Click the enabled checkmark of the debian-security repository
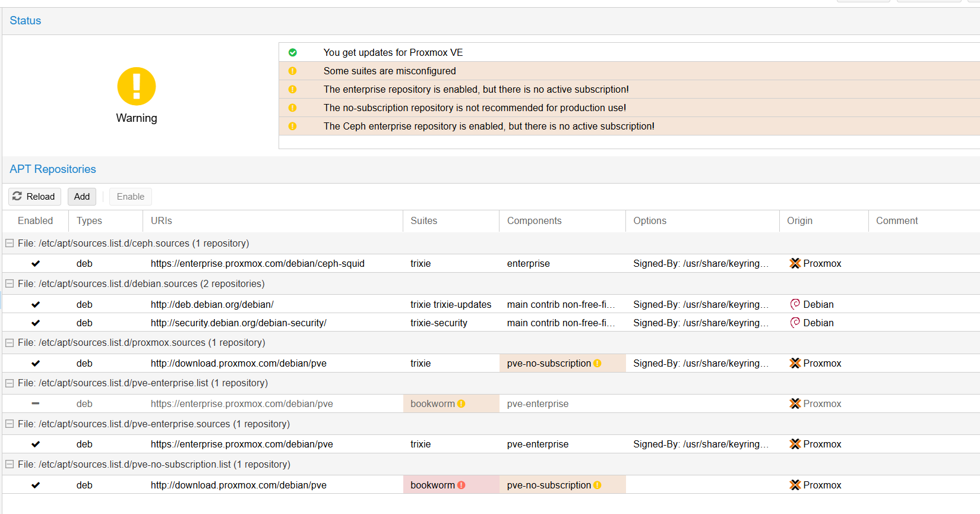 [x=36, y=323]
